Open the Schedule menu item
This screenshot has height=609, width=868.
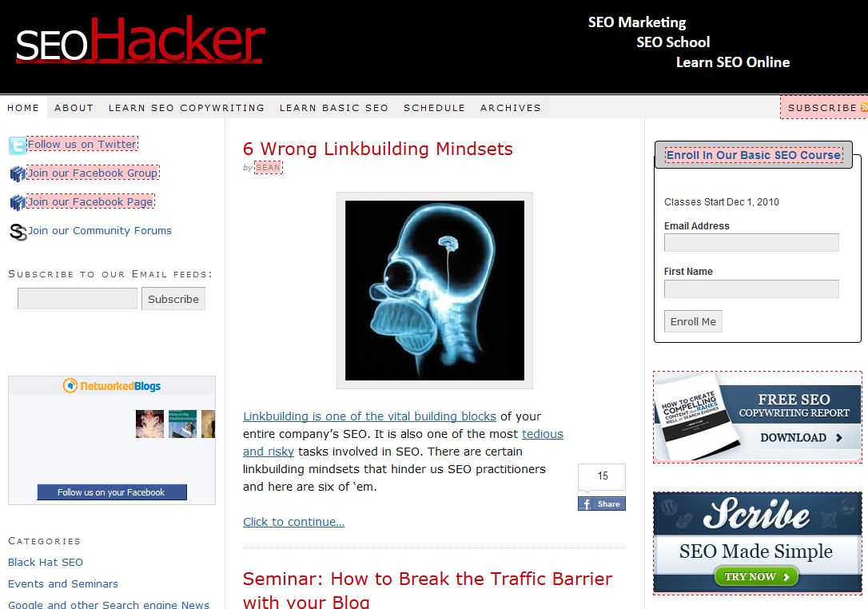[435, 108]
